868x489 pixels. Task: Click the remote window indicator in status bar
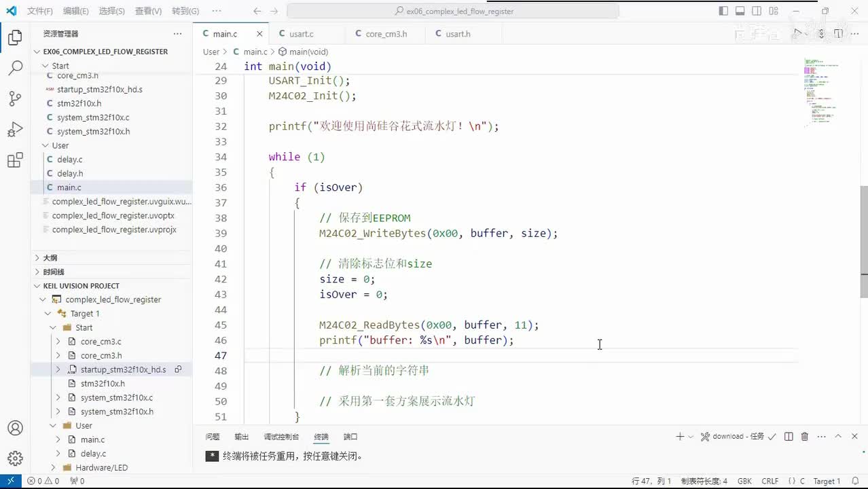click(11, 481)
